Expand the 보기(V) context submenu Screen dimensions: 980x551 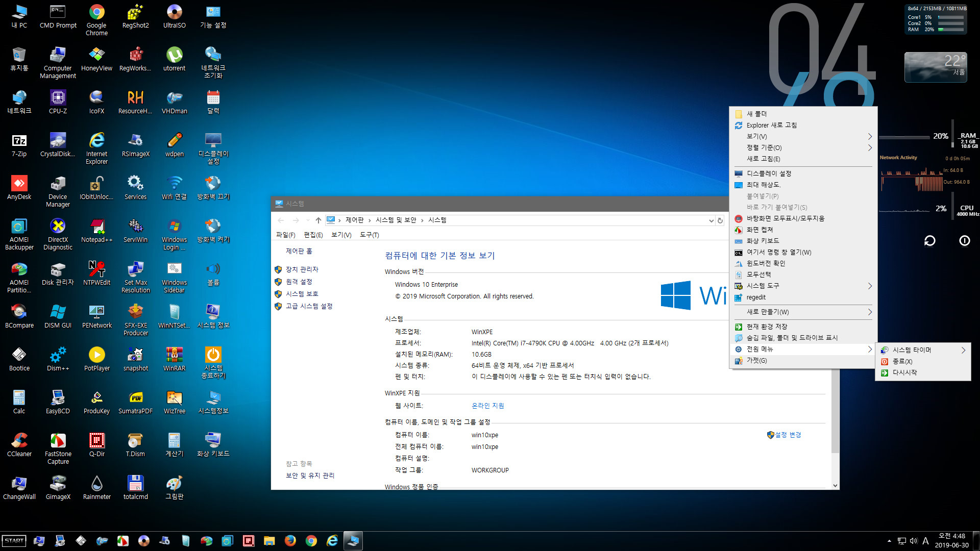pyautogui.click(x=803, y=136)
